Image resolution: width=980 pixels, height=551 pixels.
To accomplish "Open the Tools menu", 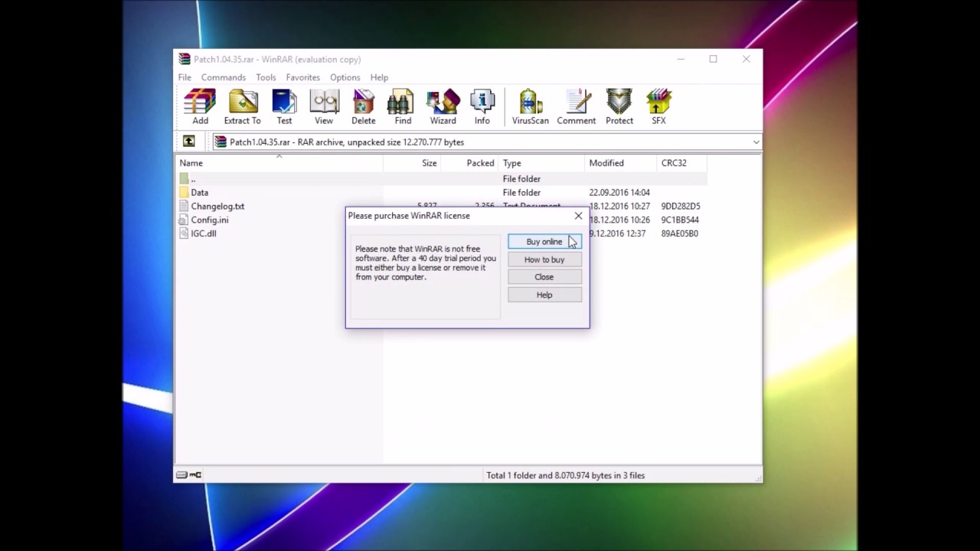I will pos(266,77).
